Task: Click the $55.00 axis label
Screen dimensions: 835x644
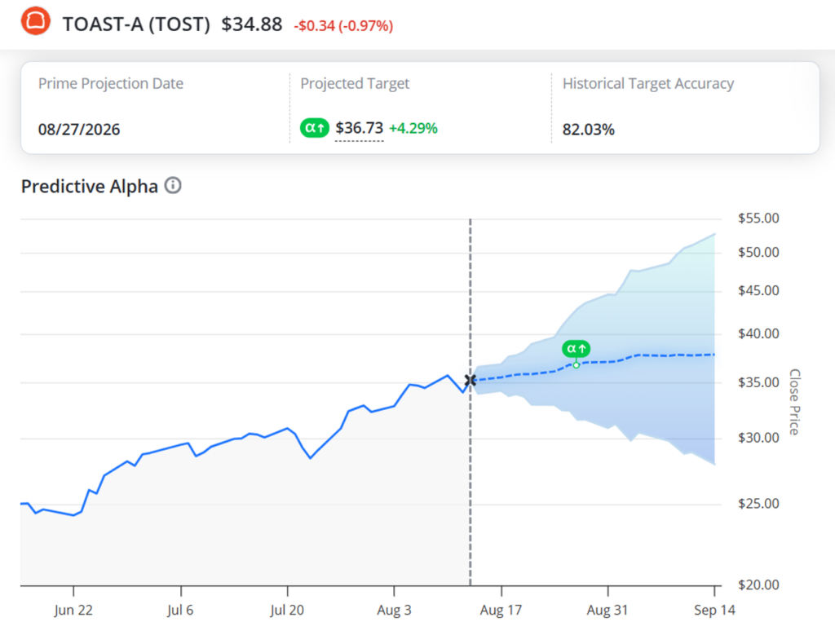Action: click(x=758, y=218)
